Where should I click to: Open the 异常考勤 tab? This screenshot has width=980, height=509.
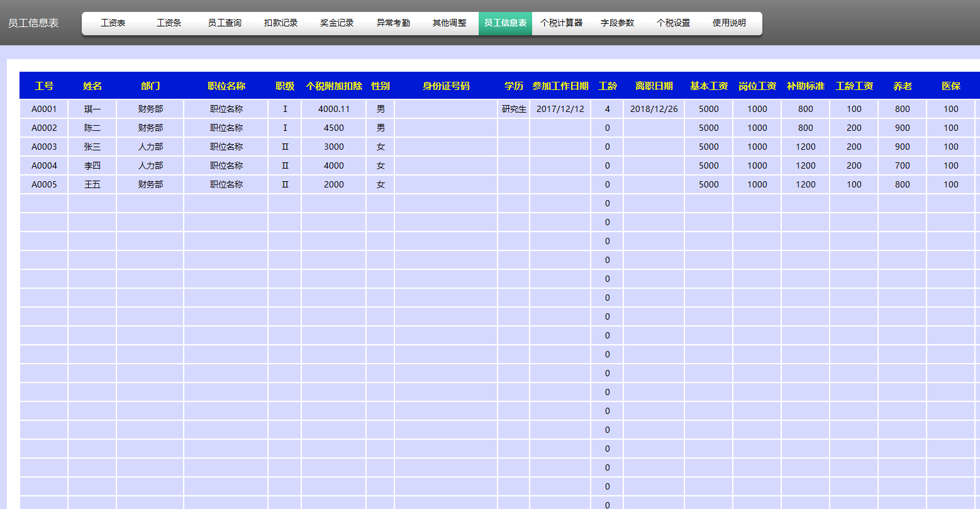393,23
